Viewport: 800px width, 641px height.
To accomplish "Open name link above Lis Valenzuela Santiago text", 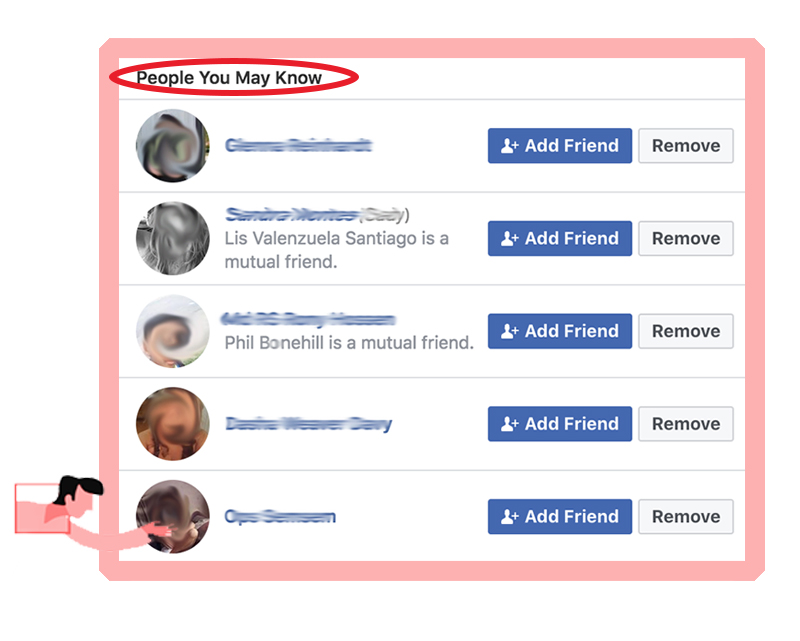I will 316,215.
